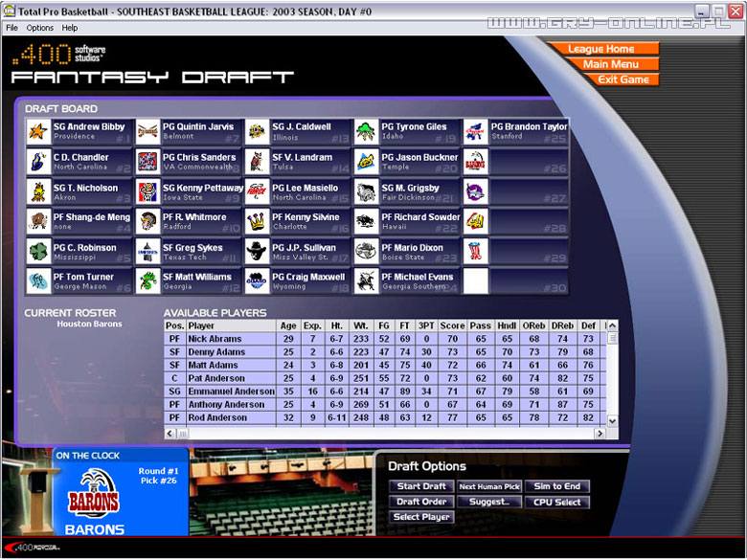This screenshot has width=747, height=560.
Task: Click team logo at draft slot #27
Action: (476, 191)
